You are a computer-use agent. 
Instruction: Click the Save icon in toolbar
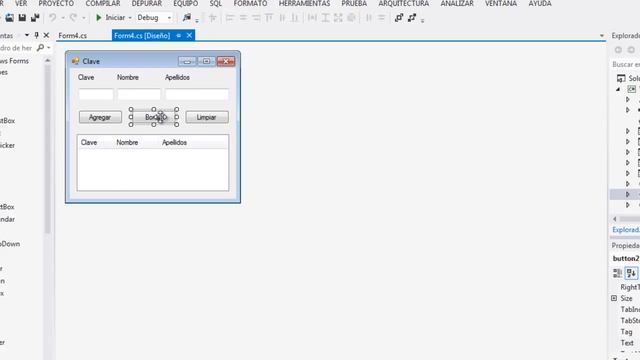pos(22,18)
